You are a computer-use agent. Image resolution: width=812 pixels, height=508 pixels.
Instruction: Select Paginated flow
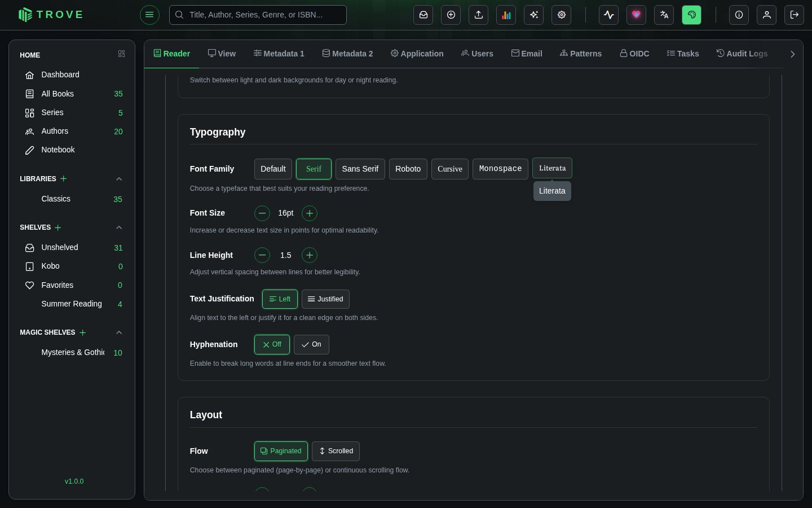point(281,451)
